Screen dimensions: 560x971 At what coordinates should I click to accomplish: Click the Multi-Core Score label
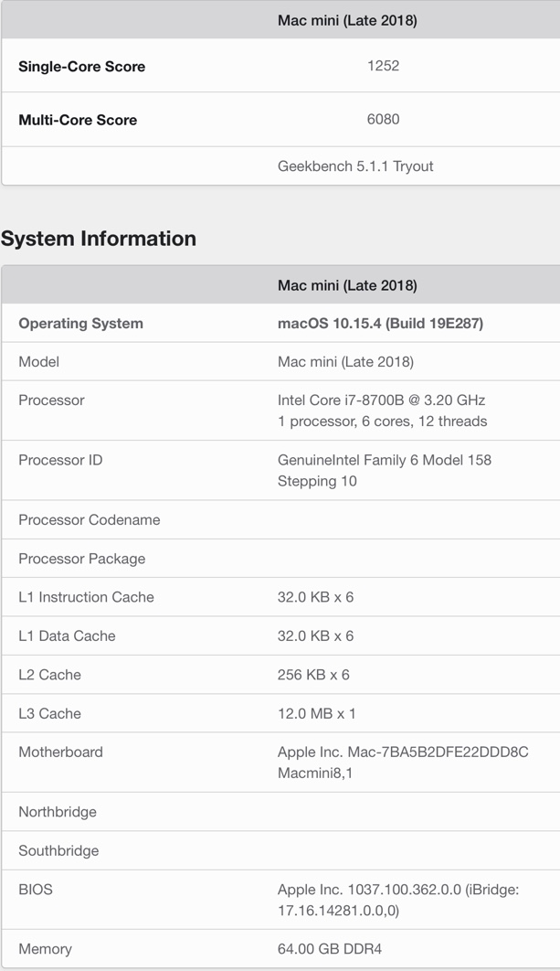click(78, 120)
